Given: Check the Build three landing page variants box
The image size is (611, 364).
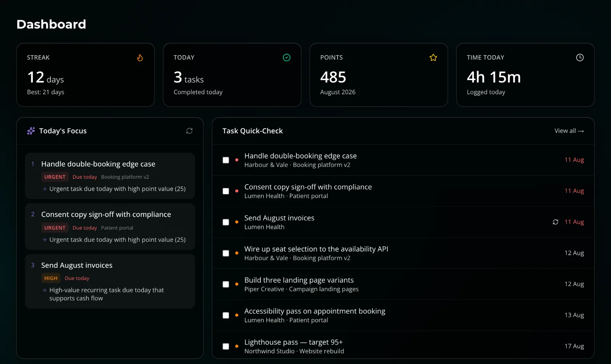Looking at the screenshot, I should (x=226, y=284).
